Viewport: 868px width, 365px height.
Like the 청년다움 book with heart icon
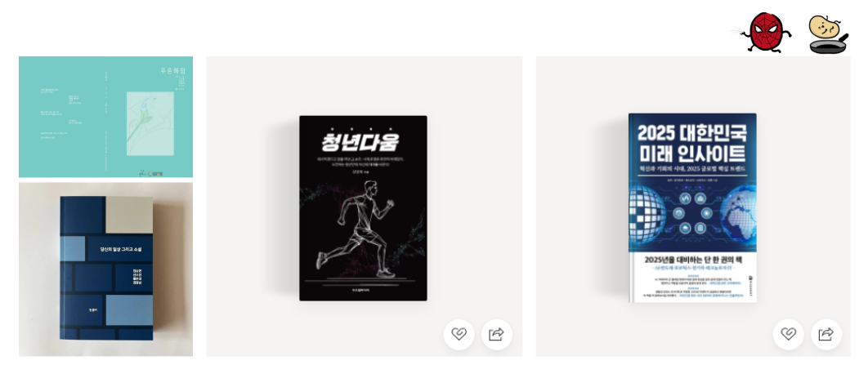[x=459, y=334]
